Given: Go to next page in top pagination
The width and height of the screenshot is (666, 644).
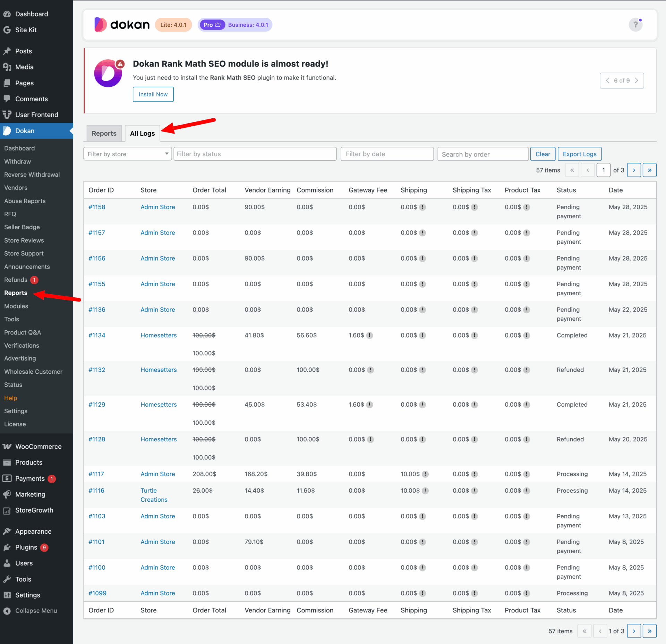Looking at the screenshot, I should (x=634, y=170).
